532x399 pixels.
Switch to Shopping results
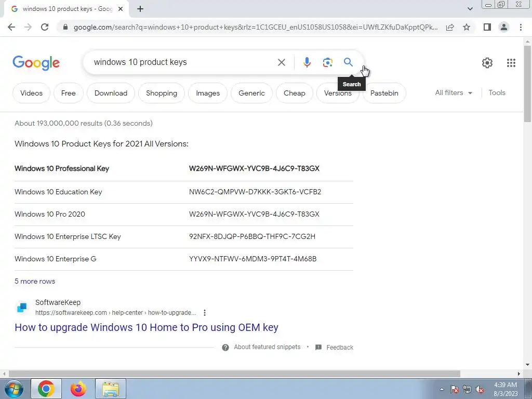coord(162,93)
